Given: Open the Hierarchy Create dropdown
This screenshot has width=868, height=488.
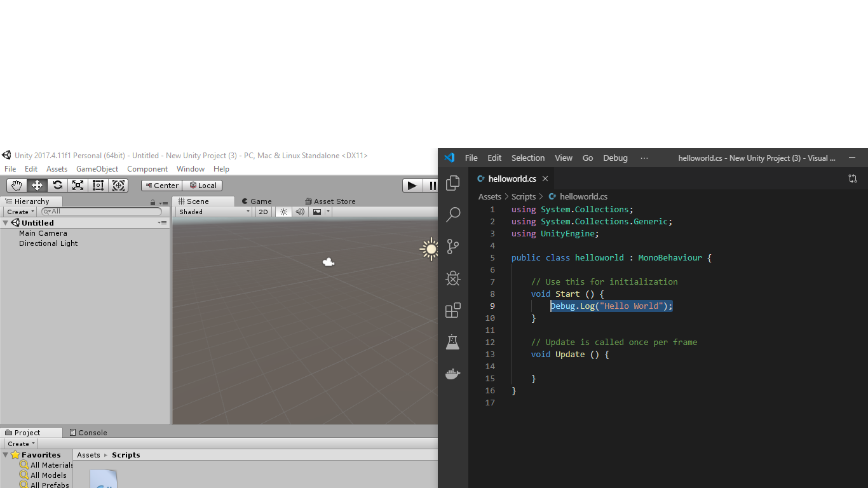Looking at the screenshot, I should pyautogui.click(x=21, y=212).
